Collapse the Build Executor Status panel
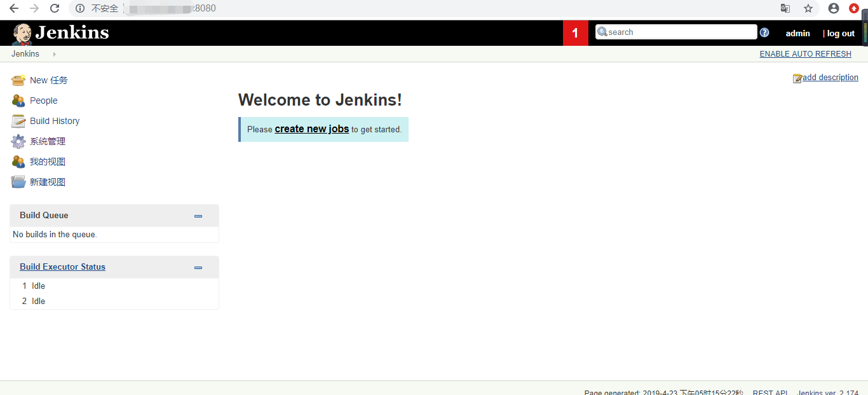The width and height of the screenshot is (868, 395). pos(198,268)
